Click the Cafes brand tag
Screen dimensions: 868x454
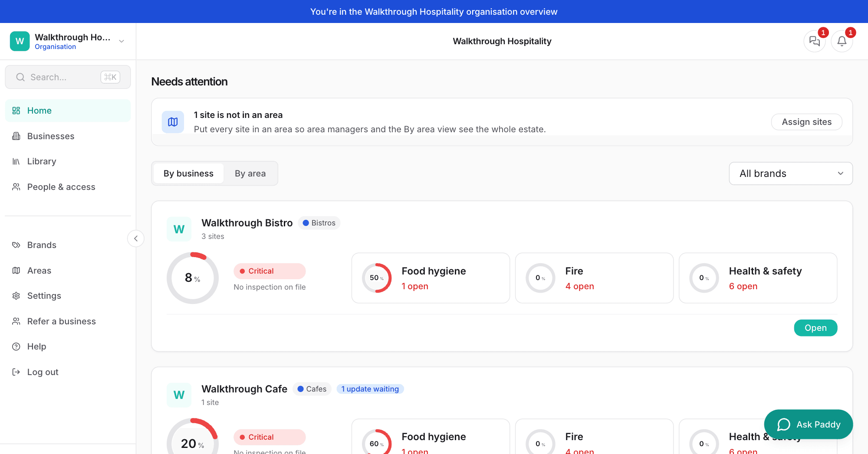312,389
